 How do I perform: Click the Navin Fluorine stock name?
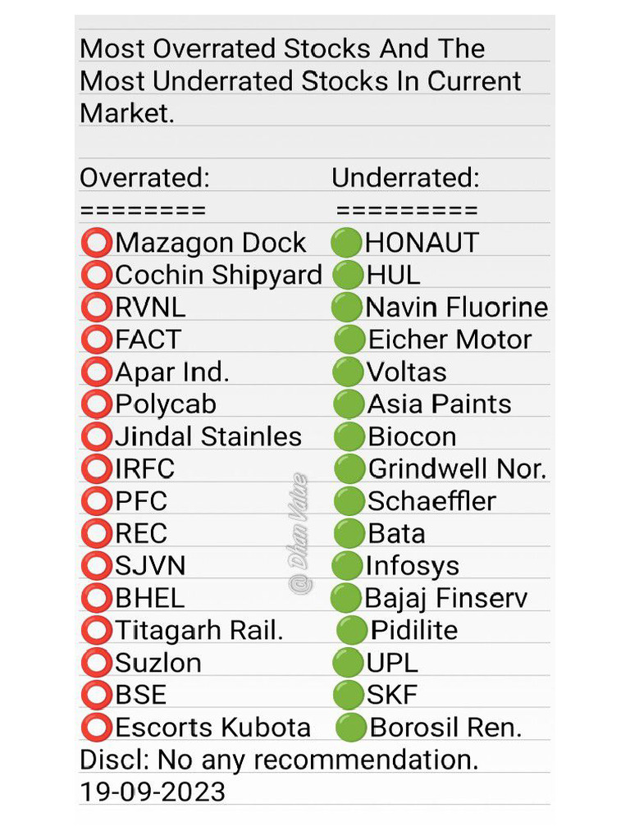pyautogui.click(x=456, y=308)
